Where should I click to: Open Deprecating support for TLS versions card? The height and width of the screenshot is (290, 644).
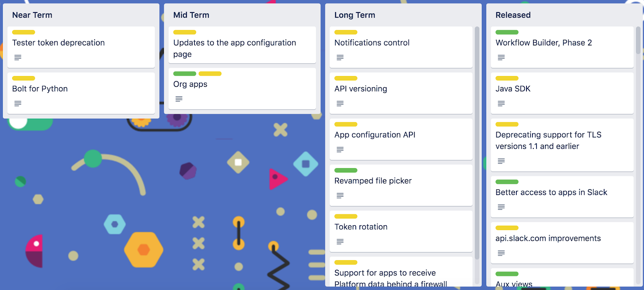pos(562,145)
